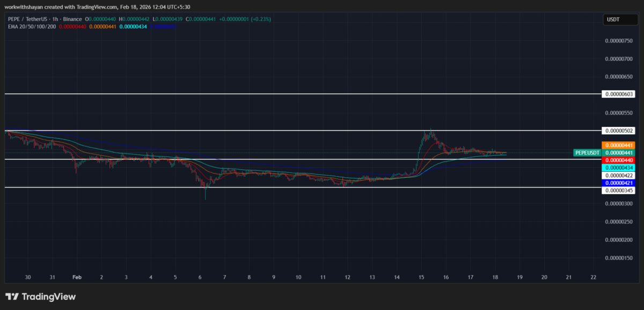Viewport: 644px width, 310px height.
Task: Select the white 0.00000422 line price label
Action: tap(619, 175)
